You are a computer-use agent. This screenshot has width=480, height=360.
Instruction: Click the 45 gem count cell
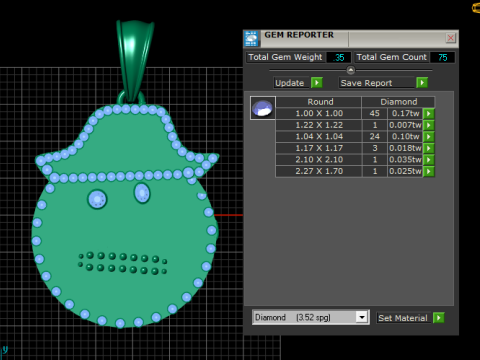[375, 114]
